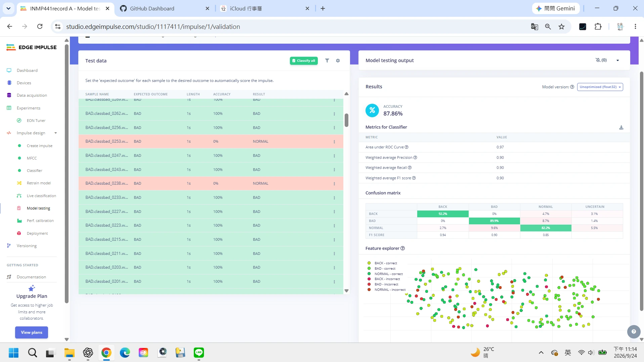Toggle BACK - correct legend entry
Image resolution: width=644 pixels, height=362 pixels.
click(383, 263)
